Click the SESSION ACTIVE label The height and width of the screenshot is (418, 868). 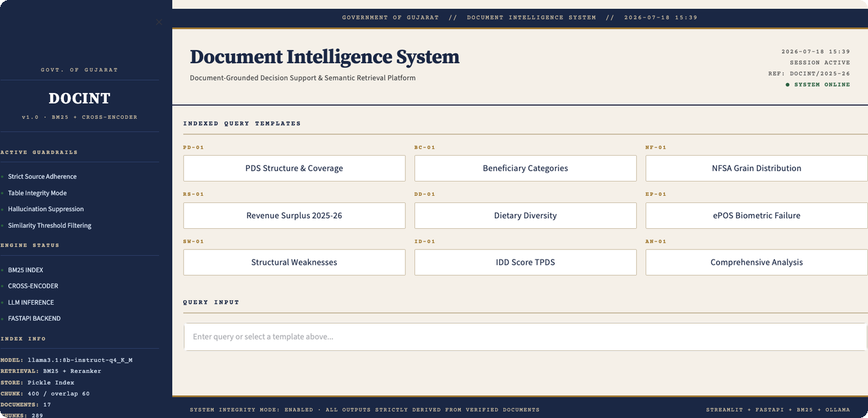coord(820,63)
